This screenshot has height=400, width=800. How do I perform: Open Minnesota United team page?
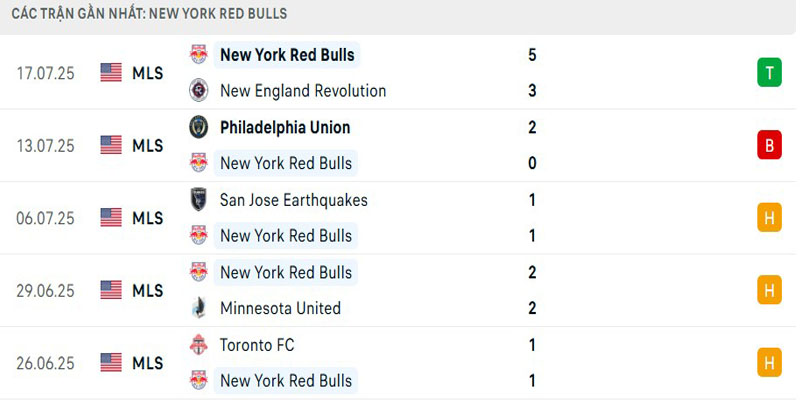(280, 308)
